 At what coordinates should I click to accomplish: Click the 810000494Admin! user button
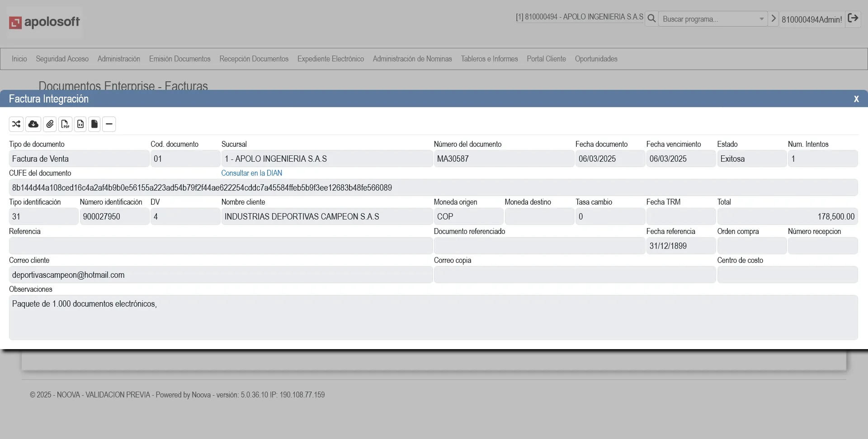click(811, 19)
